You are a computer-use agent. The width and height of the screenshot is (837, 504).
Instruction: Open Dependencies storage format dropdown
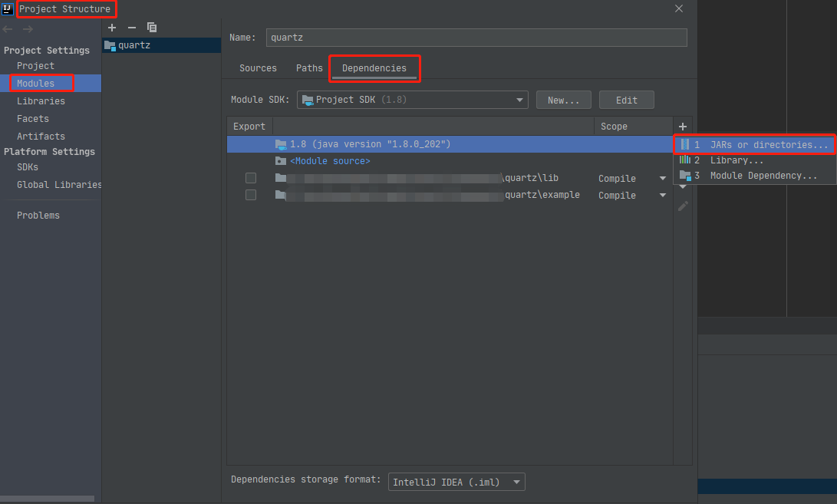click(456, 482)
